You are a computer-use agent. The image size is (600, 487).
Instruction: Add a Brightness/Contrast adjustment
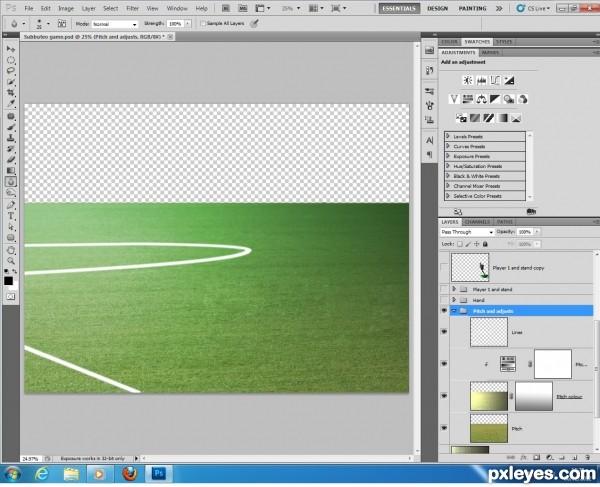click(468, 80)
